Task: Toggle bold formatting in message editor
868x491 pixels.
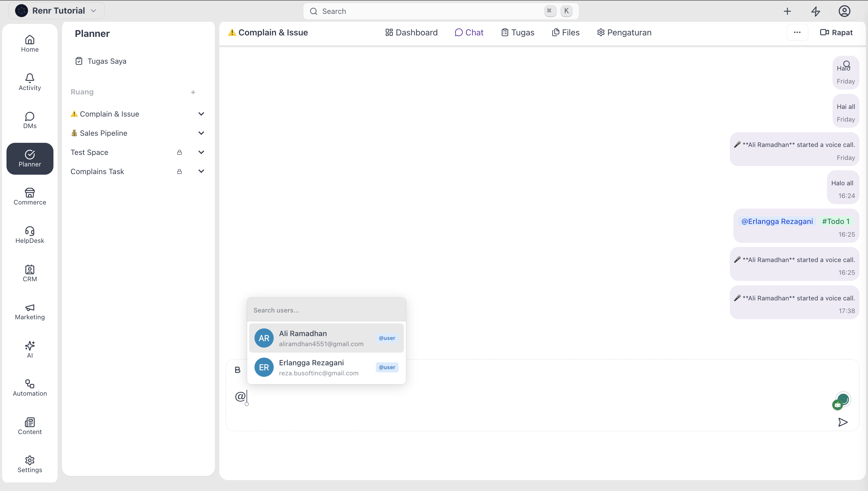Action: pos(237,370)
